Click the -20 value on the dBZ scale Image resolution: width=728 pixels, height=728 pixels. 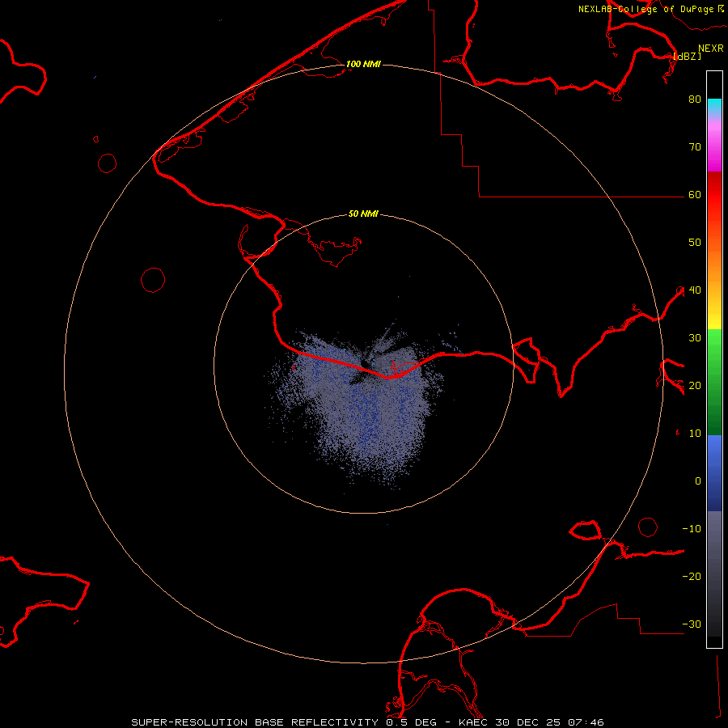point(692,577)
